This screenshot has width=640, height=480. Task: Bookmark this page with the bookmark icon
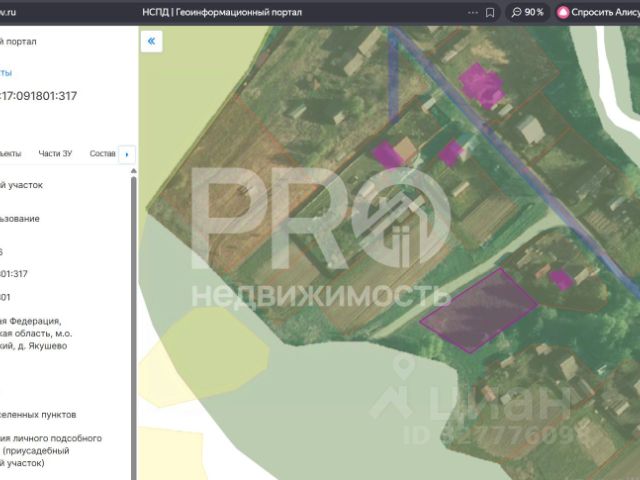[x=490, y=13]
